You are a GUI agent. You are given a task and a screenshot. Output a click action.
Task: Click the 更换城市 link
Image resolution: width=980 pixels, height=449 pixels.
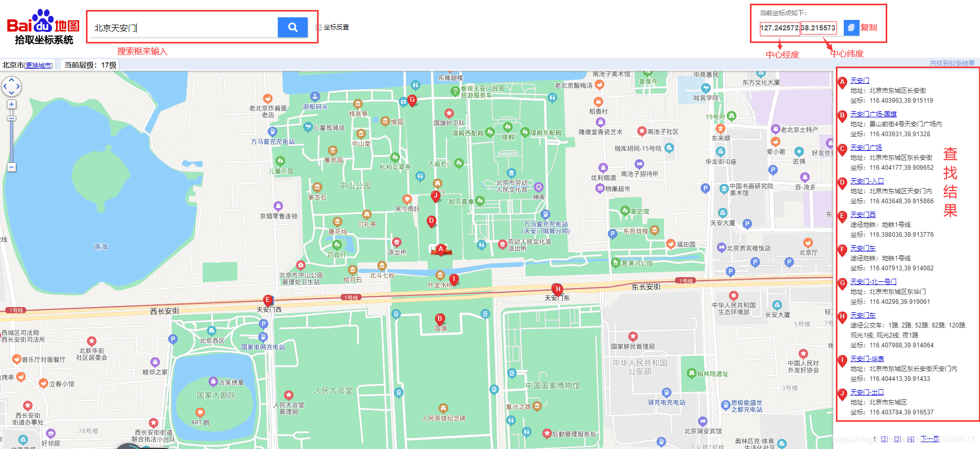[39, 65]
